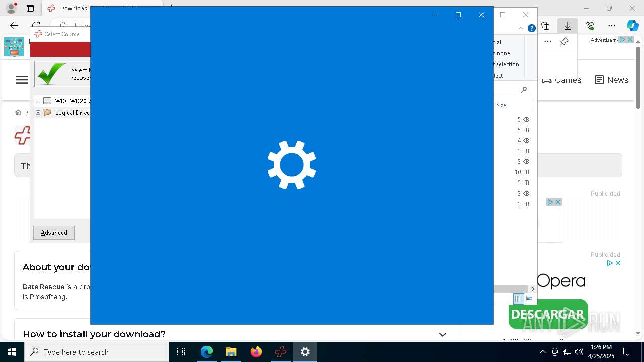Open the hamburger menu on the webpage

coord(22,80)
